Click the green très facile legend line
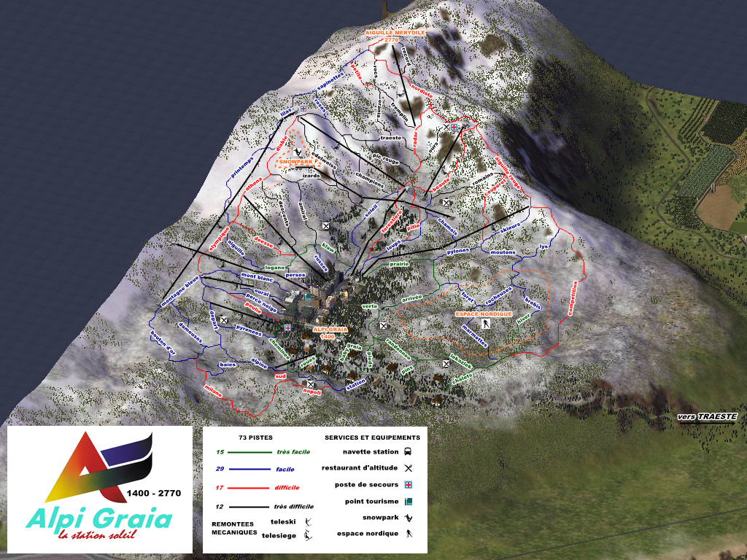The image size is (747, 560). 249,452
